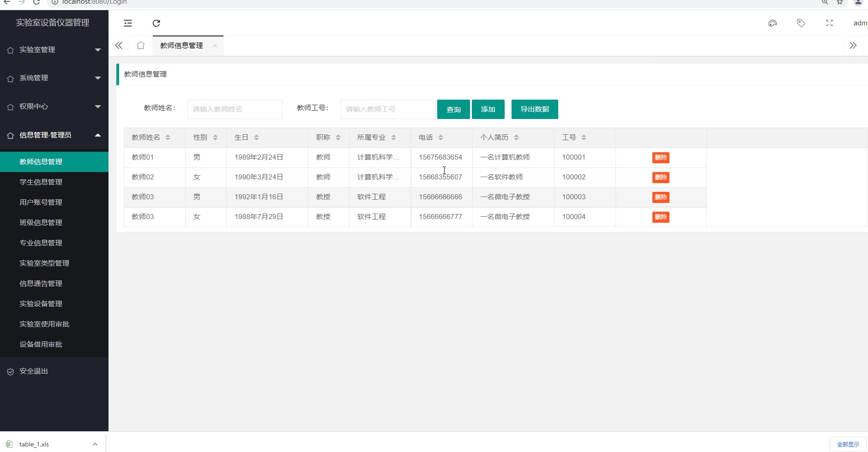Select phone cell 15675683654
Image resolution: width=868 pixels, height=452 pixels.
pos(440,157)
